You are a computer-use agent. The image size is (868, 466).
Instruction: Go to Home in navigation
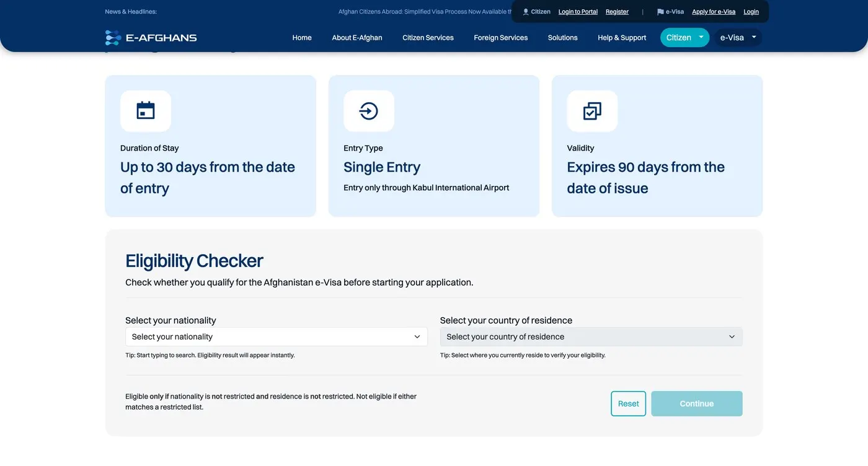pos(302,38)
